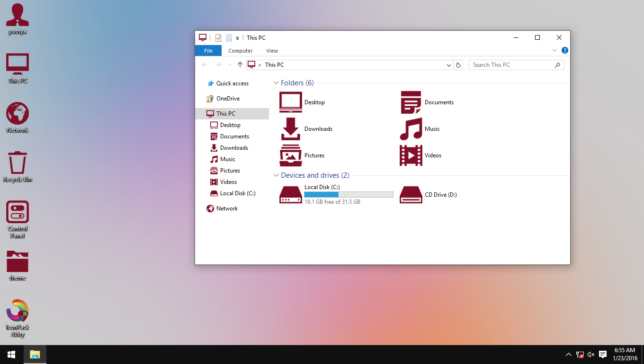Expand the ribbon with the chevron
This screenshot has width=644, height=364.
555,51
